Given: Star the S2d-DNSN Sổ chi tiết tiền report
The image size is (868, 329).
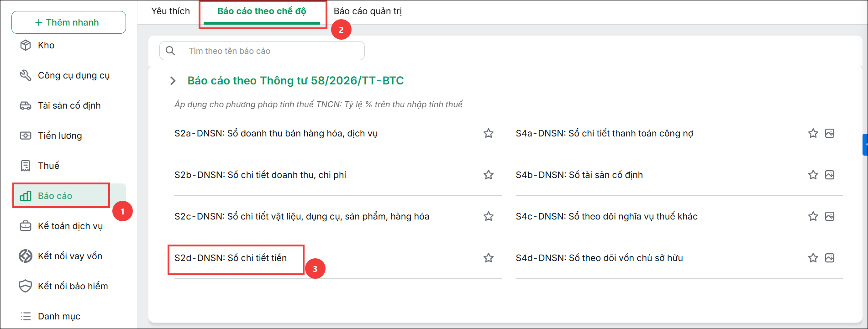Looking at the screenshot, I should pos(489,258).
